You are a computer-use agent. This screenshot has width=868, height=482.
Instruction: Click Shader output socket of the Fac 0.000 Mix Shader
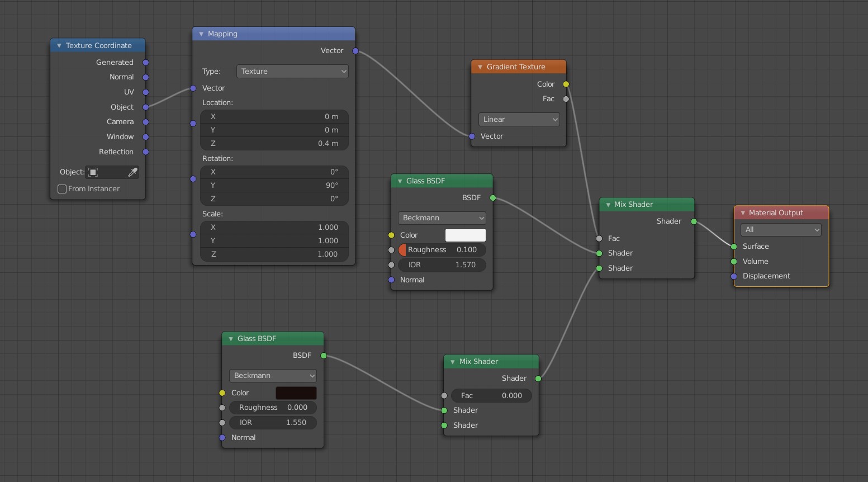(538, 379)
